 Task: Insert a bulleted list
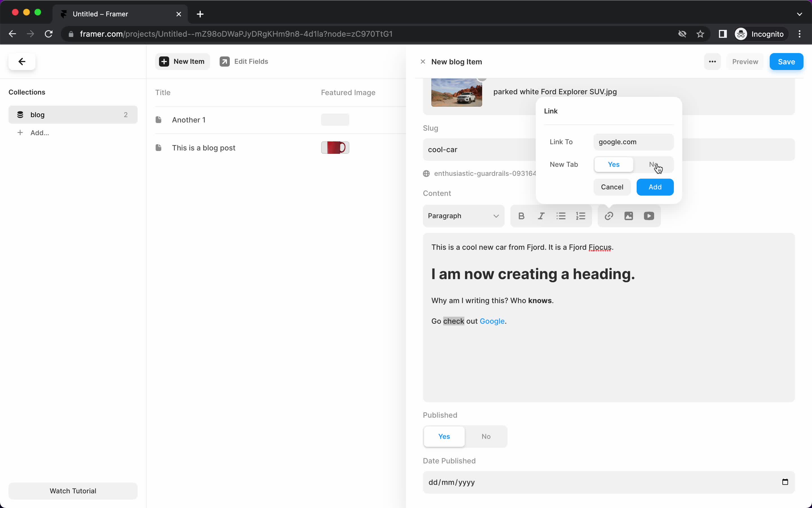(561, 216)
